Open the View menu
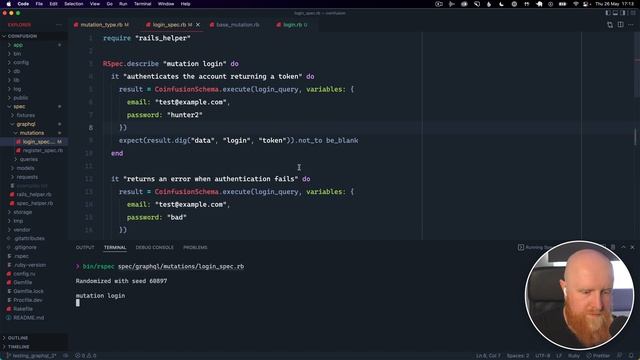 click(95, 4)
